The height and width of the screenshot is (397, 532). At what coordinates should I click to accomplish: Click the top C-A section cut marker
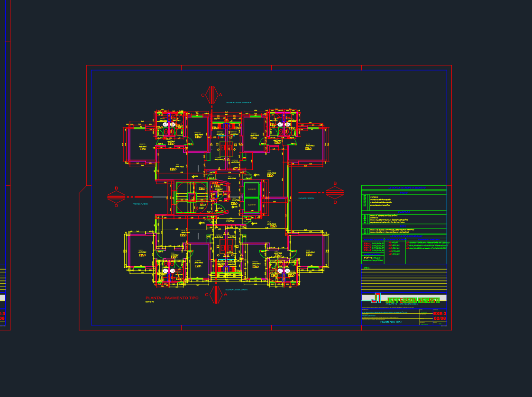pyautogui.click(x=212, y=95)
